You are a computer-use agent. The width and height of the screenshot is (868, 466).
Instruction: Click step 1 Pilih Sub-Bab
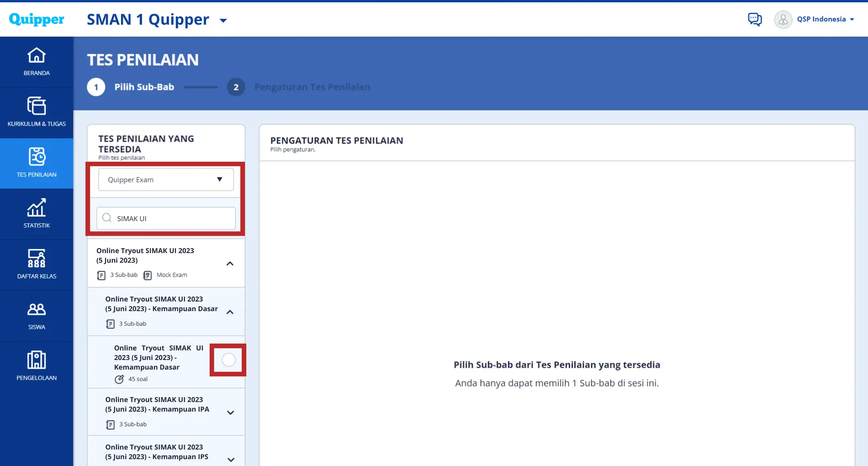pos(131,87)
